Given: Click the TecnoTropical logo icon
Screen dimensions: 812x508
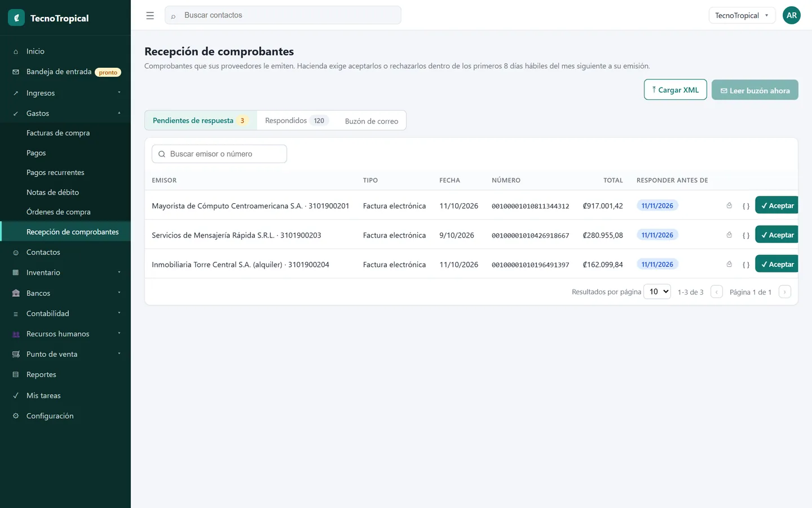Looking at the screenshot, I should [x=16, y=18].
